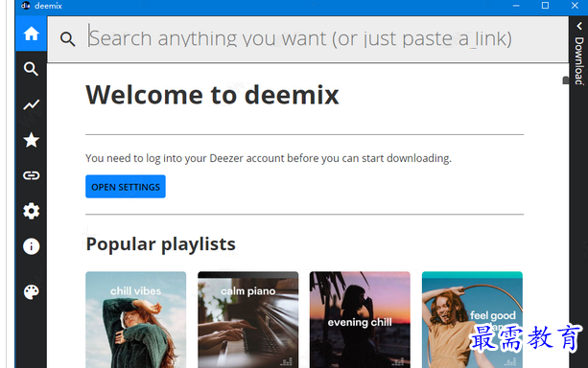This screenshot has width=588, height=368.
Task: Click the OPEN SETTINGS button
Action: (126, 187)
